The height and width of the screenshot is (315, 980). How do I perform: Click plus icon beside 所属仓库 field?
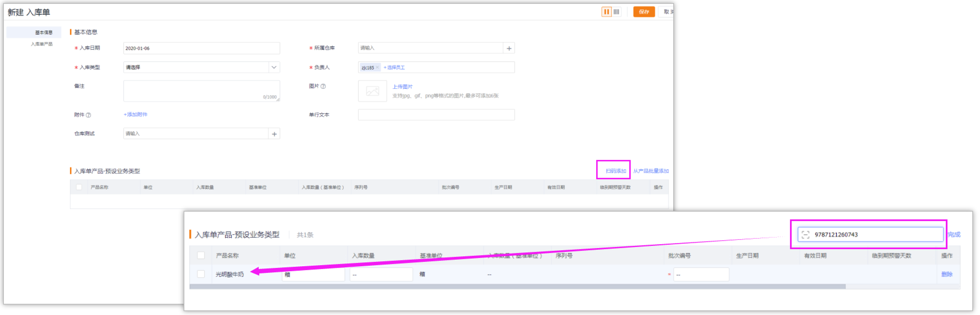(509, 48)
